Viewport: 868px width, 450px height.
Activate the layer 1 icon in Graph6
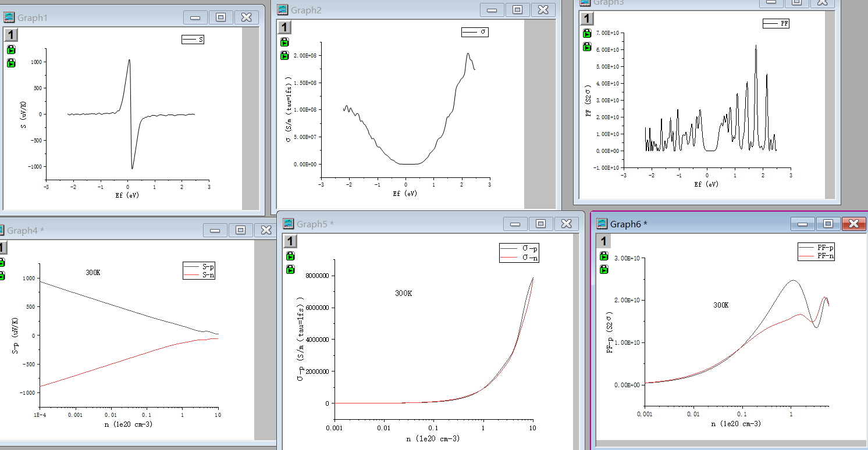click(x=604, y=241)
